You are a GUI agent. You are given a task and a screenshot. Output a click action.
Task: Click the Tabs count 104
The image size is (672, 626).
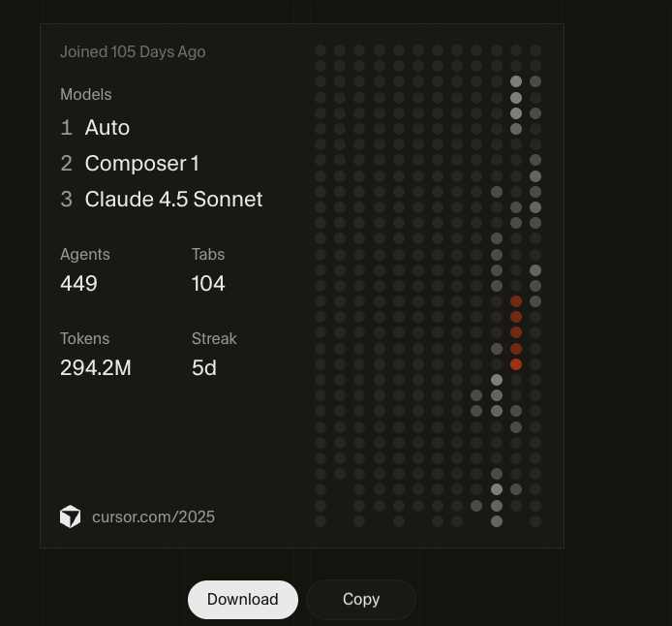point(208,283)
